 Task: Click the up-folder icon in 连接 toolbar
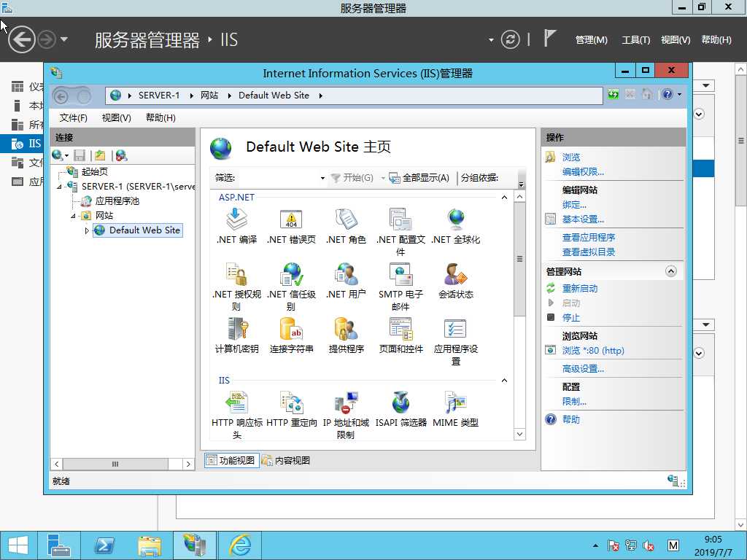(100, 155)
